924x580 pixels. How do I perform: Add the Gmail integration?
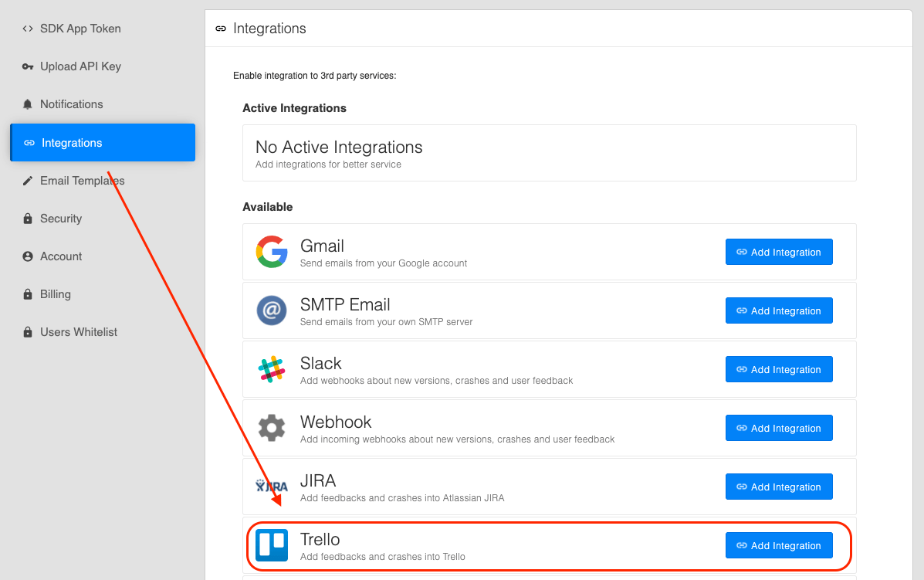779,252
